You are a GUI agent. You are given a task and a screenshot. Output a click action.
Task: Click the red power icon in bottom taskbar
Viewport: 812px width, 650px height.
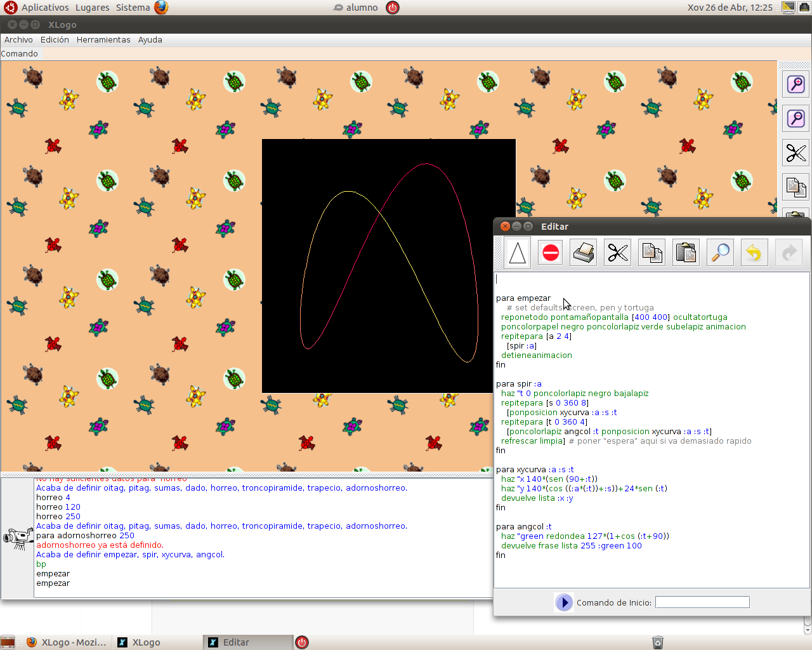[302, 642]
